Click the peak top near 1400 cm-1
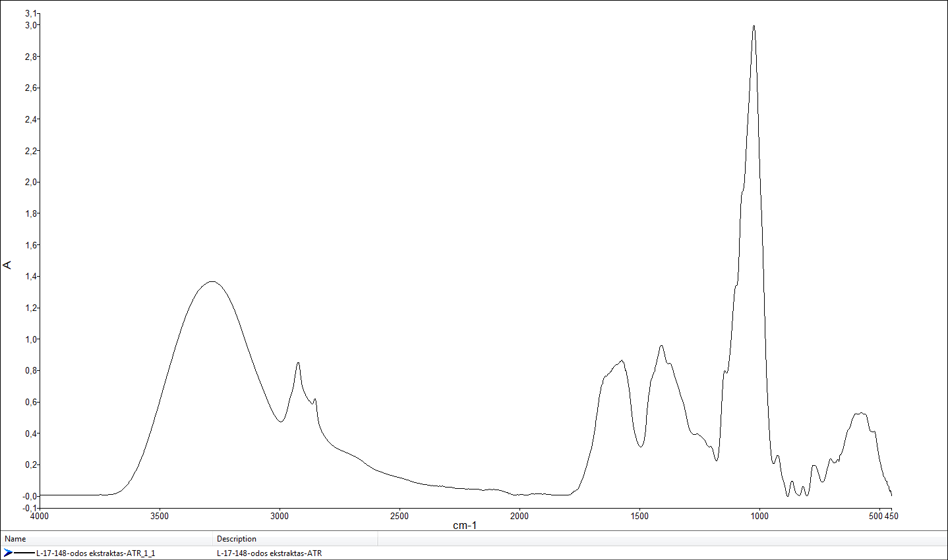The width and height of the screenshot is (948, 560). (661, 346)
